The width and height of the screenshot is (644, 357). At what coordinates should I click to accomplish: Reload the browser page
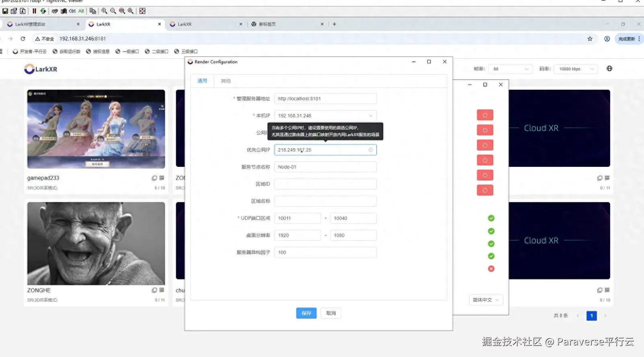(23, 39)
